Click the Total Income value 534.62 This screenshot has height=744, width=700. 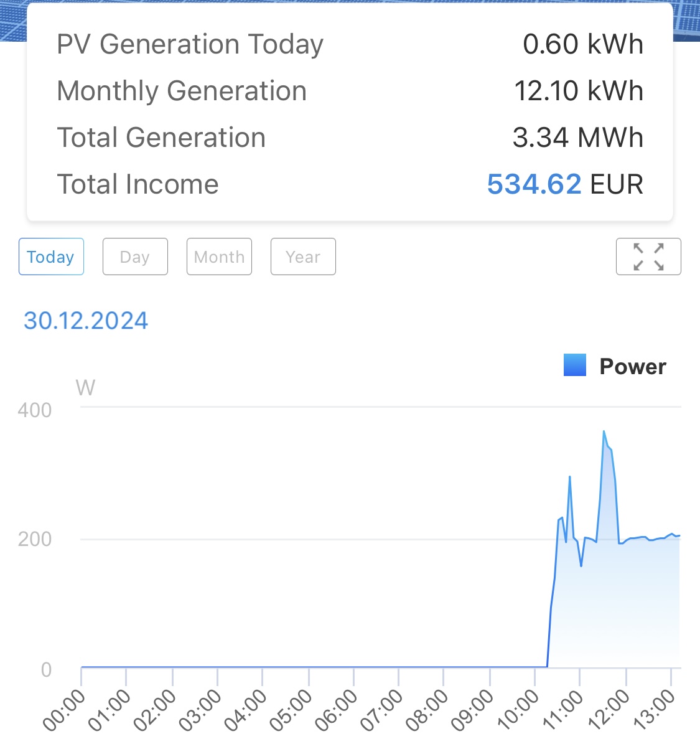534,184
